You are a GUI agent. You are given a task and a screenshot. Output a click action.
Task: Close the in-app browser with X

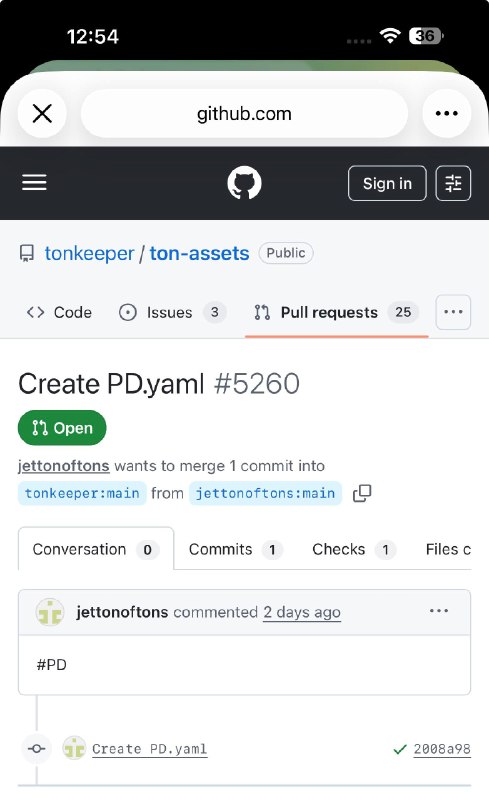click(42, 113)
